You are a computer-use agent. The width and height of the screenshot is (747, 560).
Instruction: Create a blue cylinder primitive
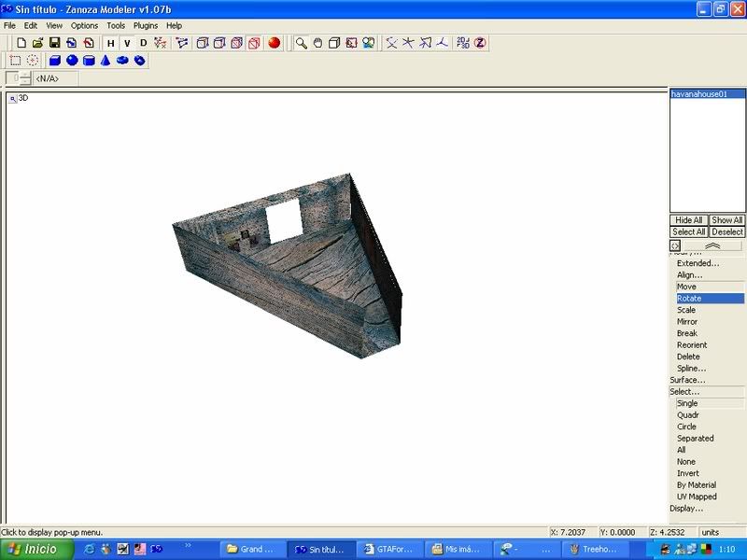pos(89,61)
